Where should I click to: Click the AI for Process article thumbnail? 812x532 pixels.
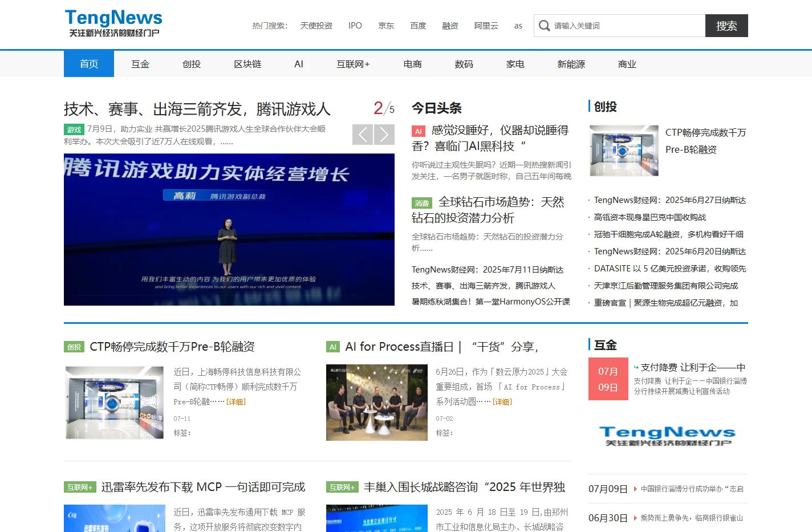point(377,403)
